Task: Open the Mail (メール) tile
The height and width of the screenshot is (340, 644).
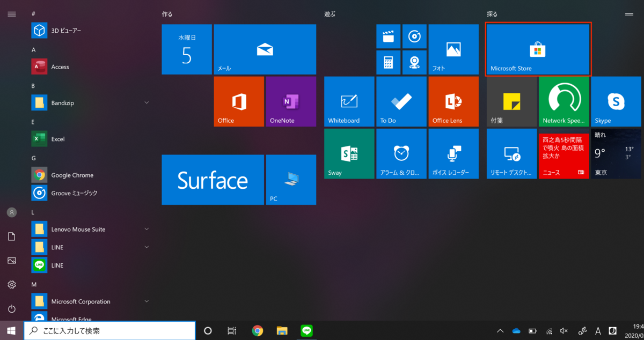Action: click(265, 49)
